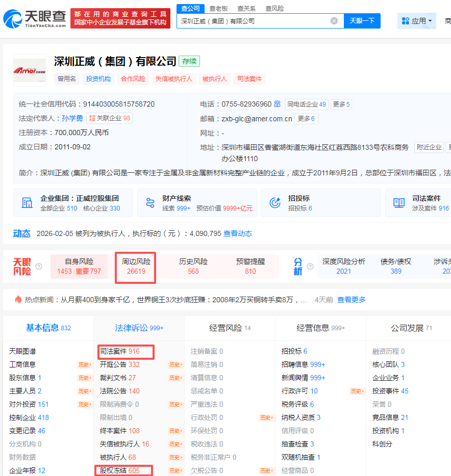Screen dimensions: 451x476
Task: Open 股权冻结 605 entry
Action: (120, 470)
